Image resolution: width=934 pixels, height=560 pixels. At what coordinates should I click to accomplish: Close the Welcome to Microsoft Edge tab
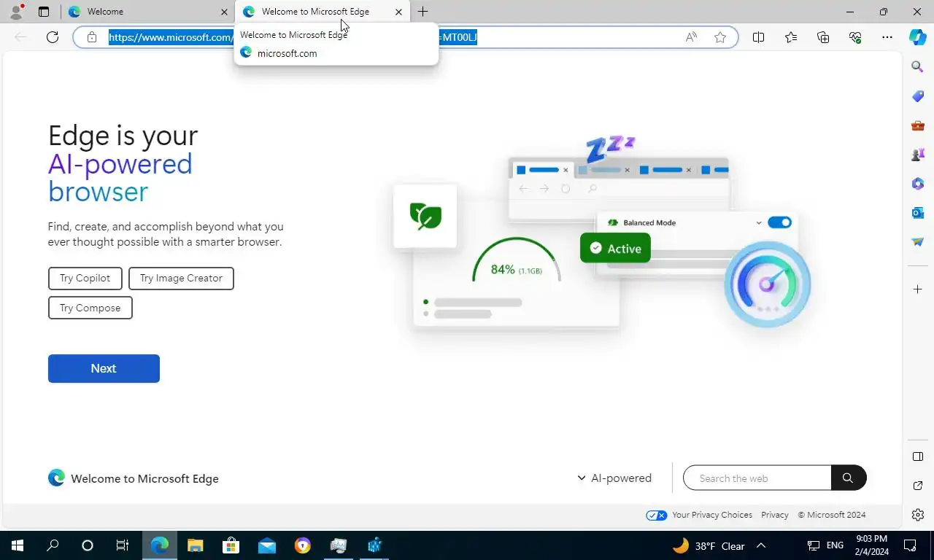click(x=398, y=12)
